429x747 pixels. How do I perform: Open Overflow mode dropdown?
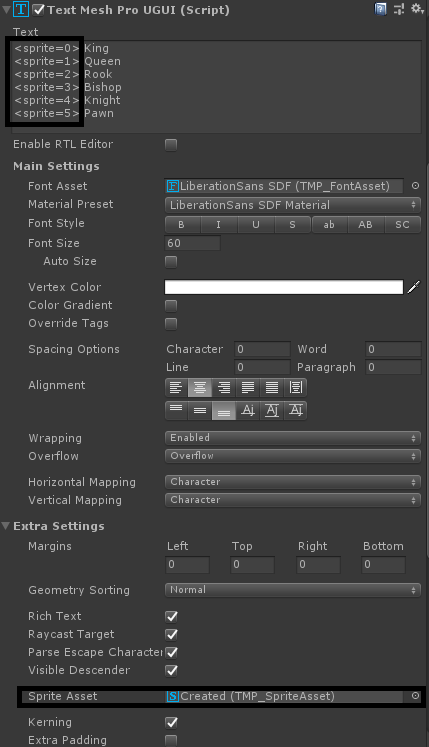(293, 456)
